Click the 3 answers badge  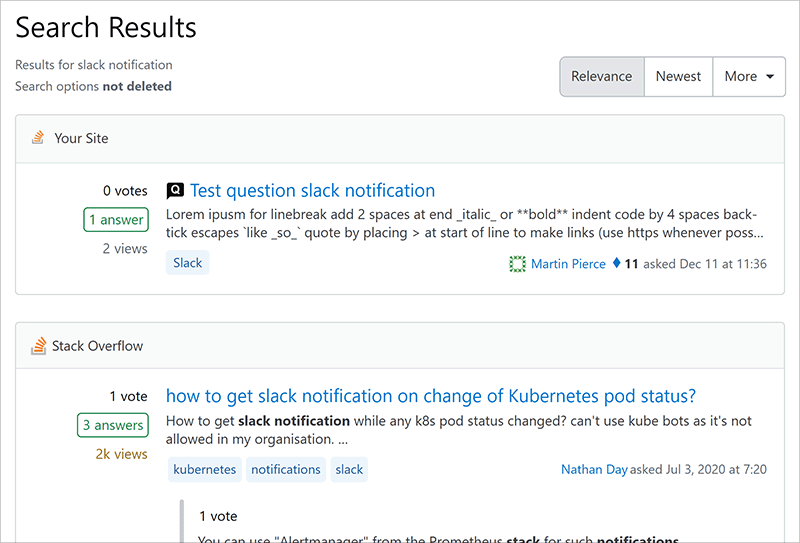pos(112,425)
